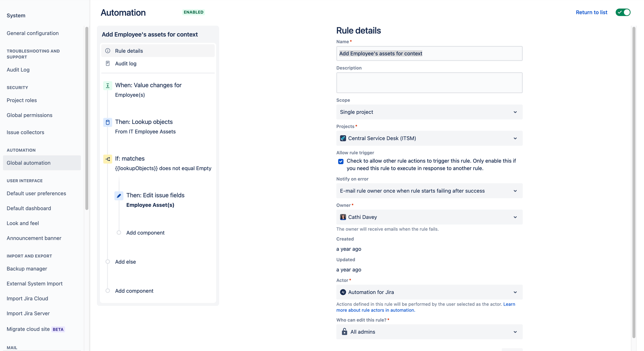
Task: Click the Central Service Desk project icon
Action: pyautogui.click(x=343, y=138)
